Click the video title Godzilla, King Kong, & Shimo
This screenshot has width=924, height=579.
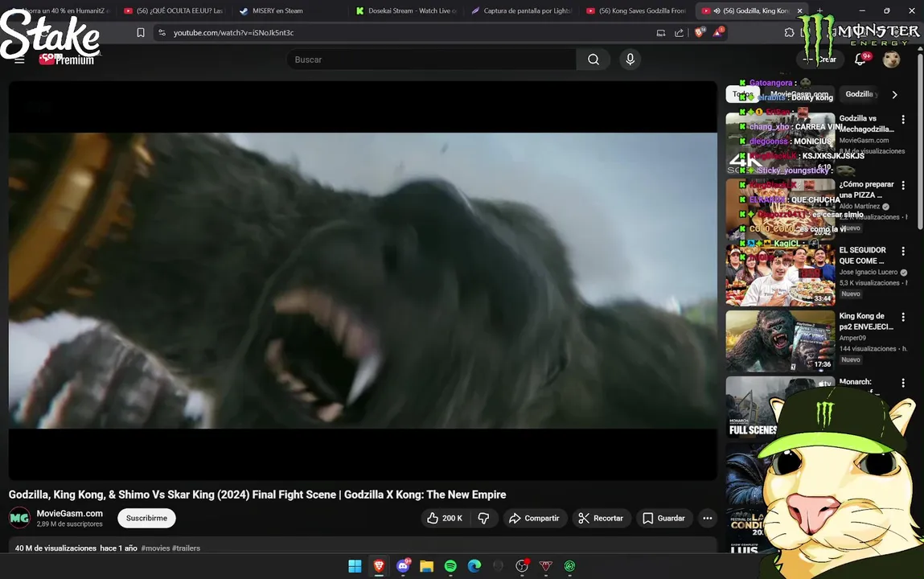tap(257, 495)
